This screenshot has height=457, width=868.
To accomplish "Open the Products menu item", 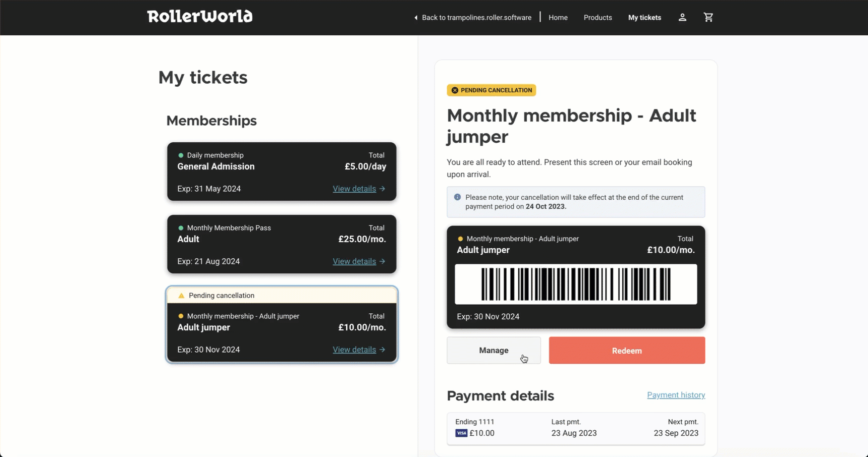I will (598, 18).
